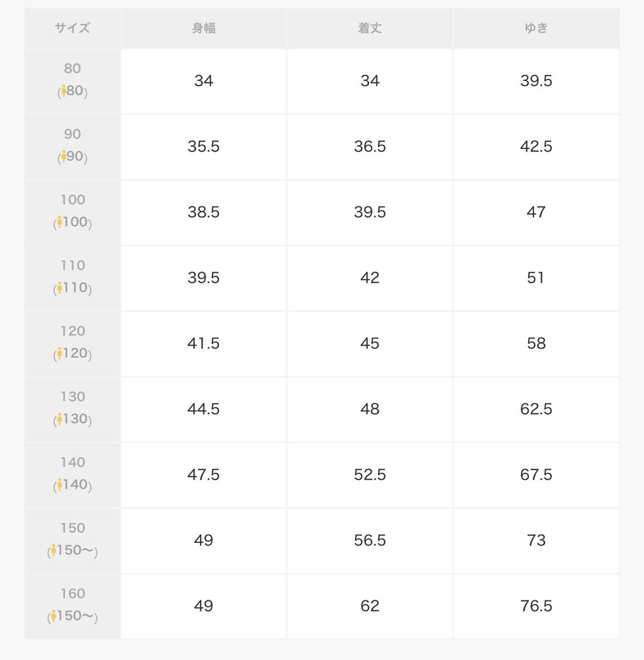Click the 44.5 body width for size 130
This screenshot has height=660, width=644.
pos(203,409)
